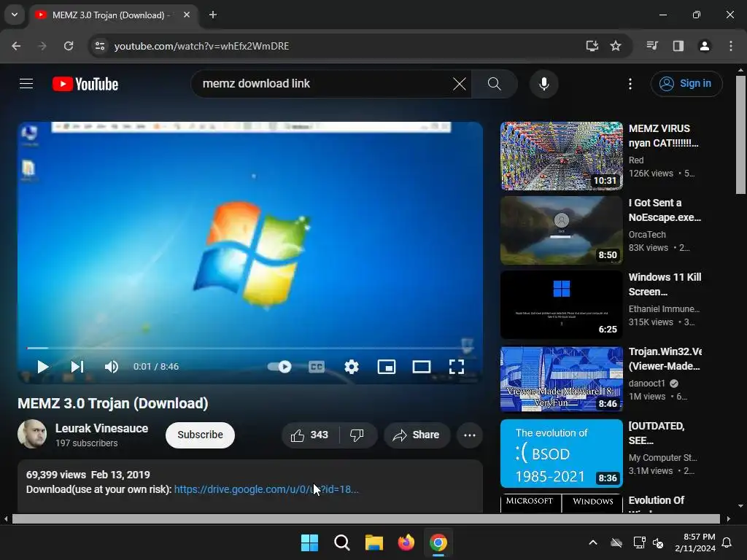Open tab search dropdown arrow

(15, 15)
